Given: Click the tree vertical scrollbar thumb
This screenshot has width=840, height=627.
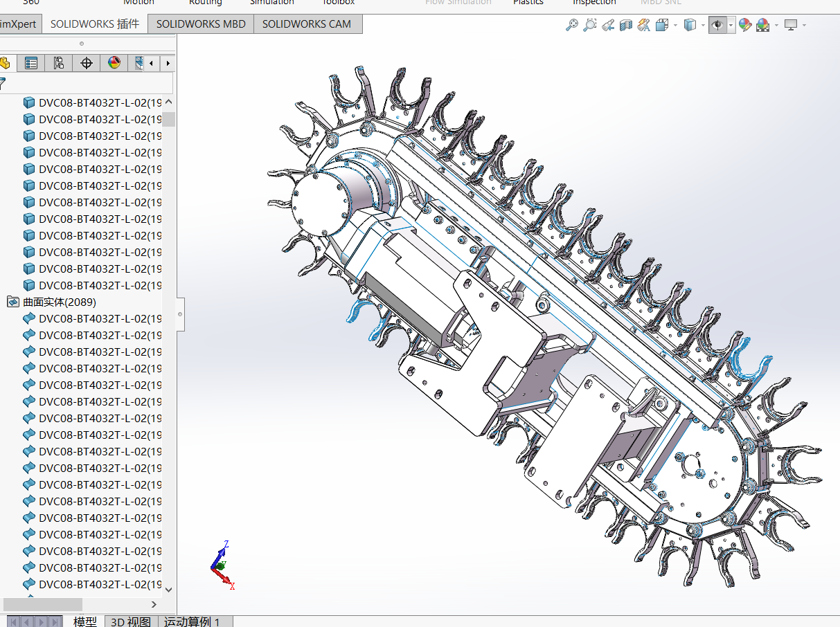Looking at the screenshot, I should point(168,118).
